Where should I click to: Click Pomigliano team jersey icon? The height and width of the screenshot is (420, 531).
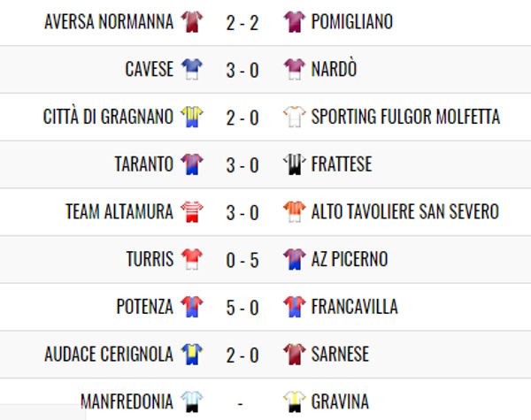click(x=294, y=22)
